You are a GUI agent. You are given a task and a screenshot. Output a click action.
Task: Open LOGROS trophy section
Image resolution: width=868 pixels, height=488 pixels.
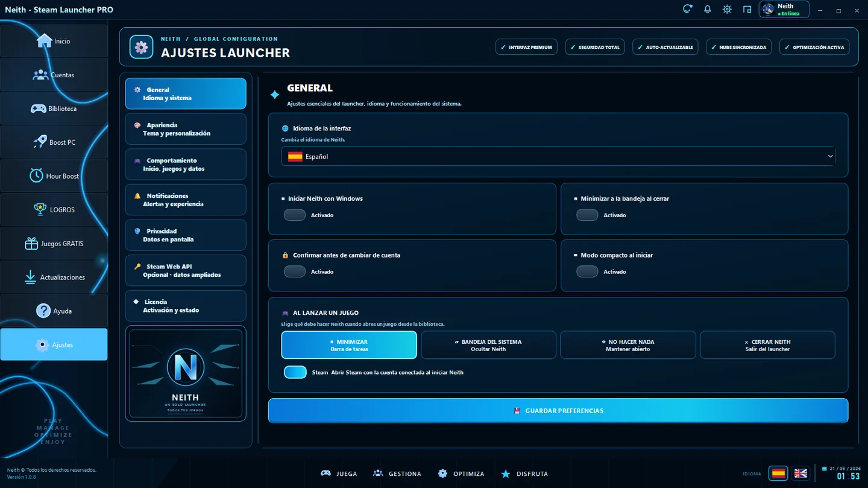(54, 210)
